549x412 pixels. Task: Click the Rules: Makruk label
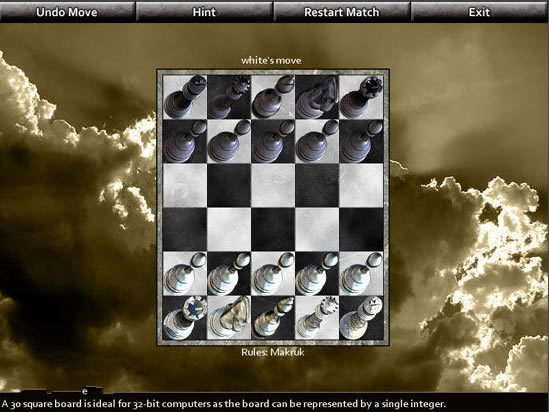click(x=273, y=352)
